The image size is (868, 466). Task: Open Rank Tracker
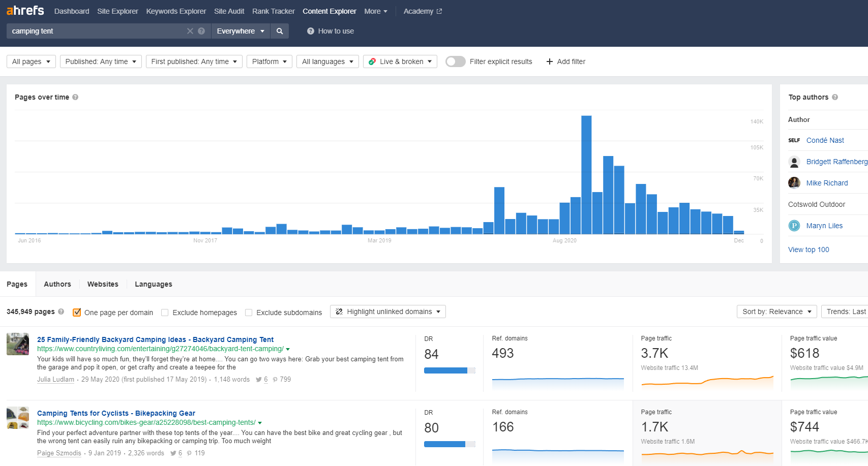[x=273, y=11]
